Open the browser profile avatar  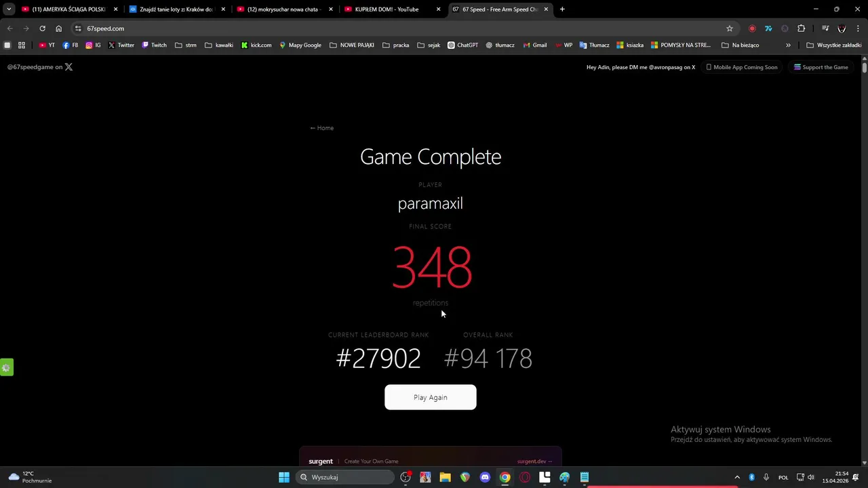[842, 28]
